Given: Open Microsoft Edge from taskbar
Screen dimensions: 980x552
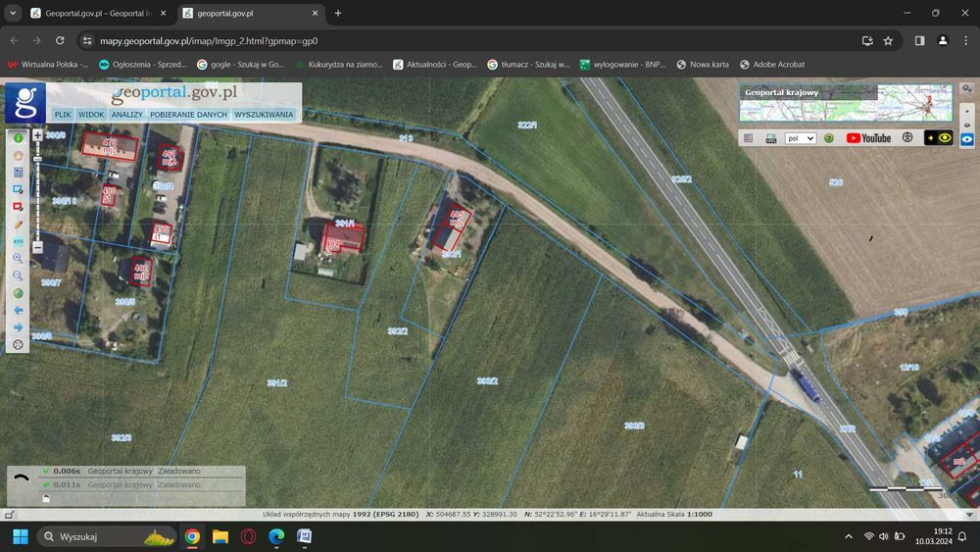Looking at the screenshot, I should (x=276, y=536).
